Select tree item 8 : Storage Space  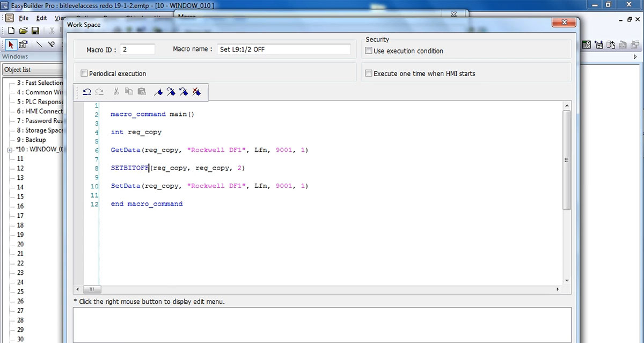(x=40, y=130)
